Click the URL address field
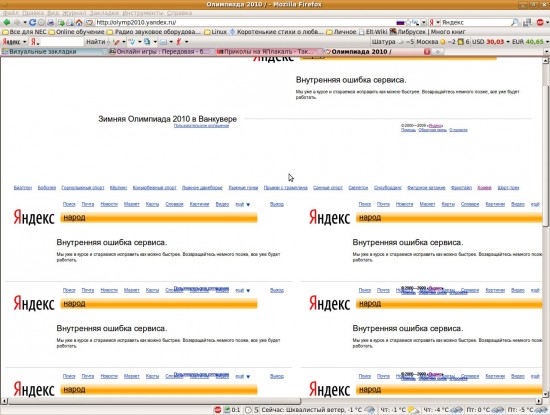550x415 pixels. (246, 22)
